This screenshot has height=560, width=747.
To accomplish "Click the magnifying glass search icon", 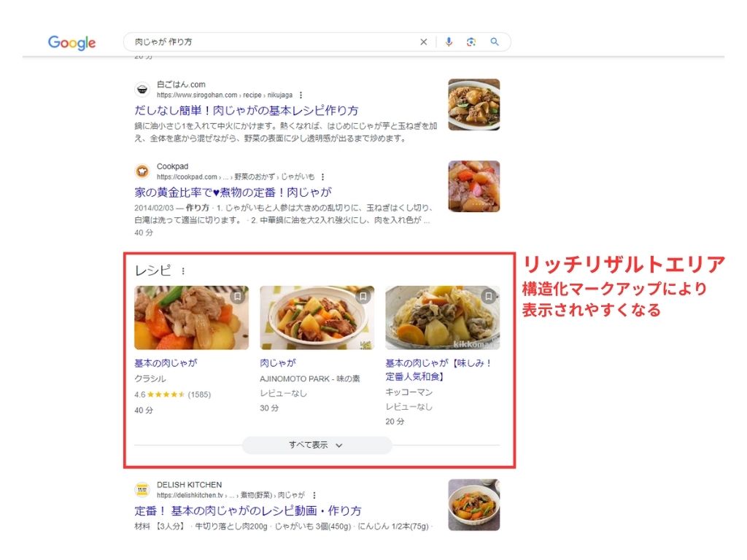I will pos(495,42).
